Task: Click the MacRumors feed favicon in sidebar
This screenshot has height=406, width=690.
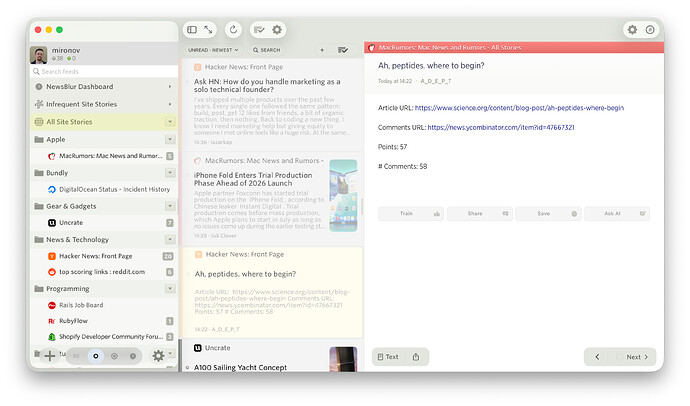Action: [x=51, y=156]
